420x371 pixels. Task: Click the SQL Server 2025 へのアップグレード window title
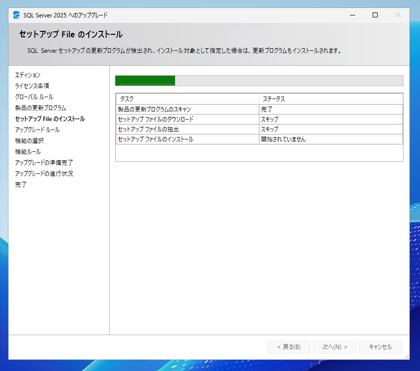click(x=65, y=15)
